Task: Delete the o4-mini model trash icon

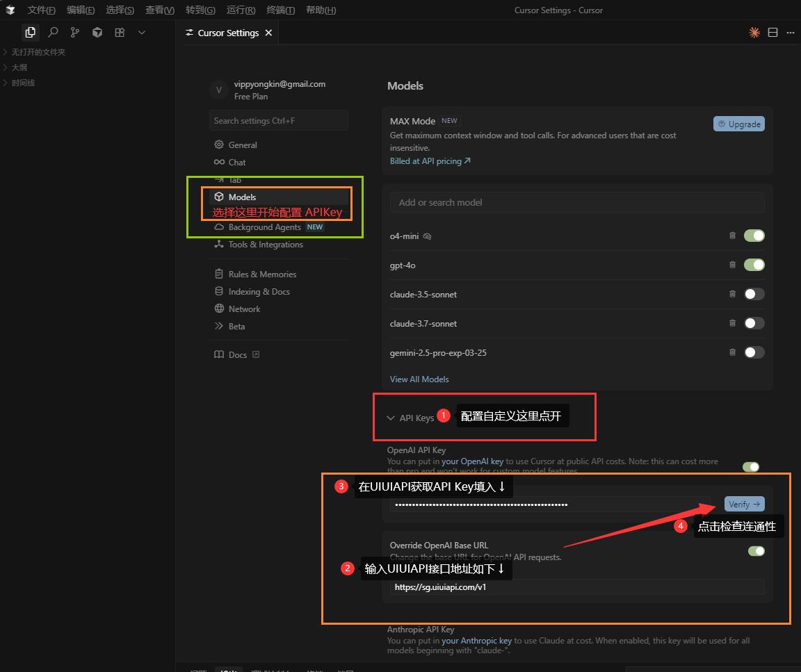Action: pyautogui.click(x=732, y=236)
